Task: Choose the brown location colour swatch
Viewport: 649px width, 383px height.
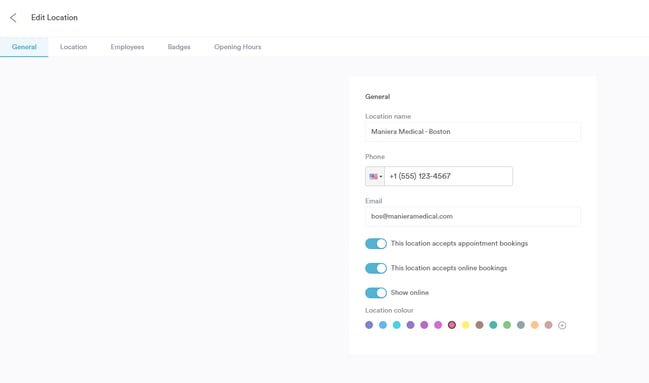Action: pos(479,325)
